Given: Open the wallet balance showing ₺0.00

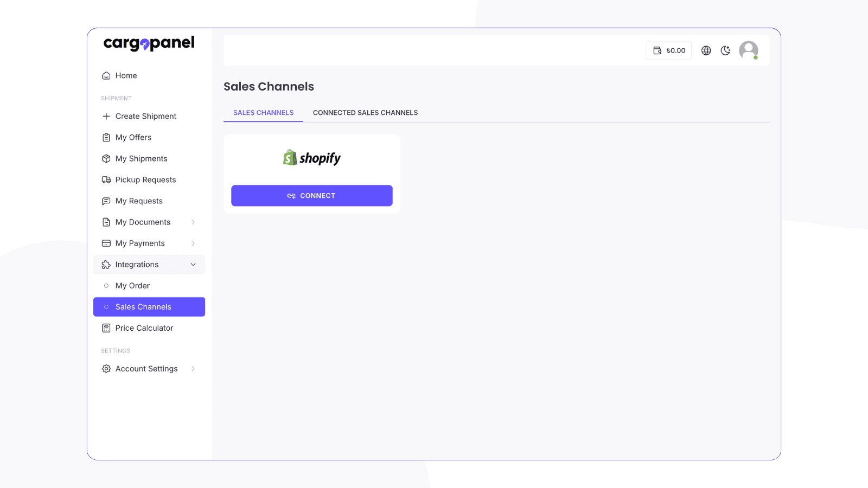Looking at the screenshot, I should point(668,50).
